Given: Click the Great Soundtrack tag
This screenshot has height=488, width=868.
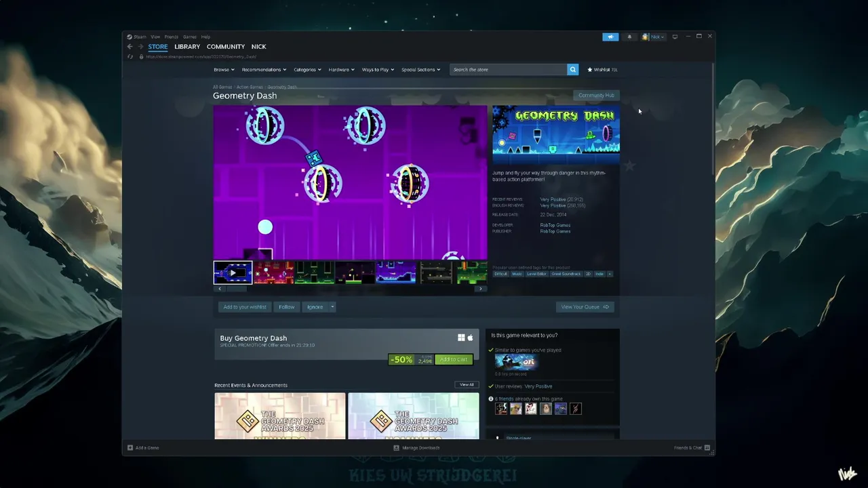Looking at the screenshot, I should click(566, 274).
